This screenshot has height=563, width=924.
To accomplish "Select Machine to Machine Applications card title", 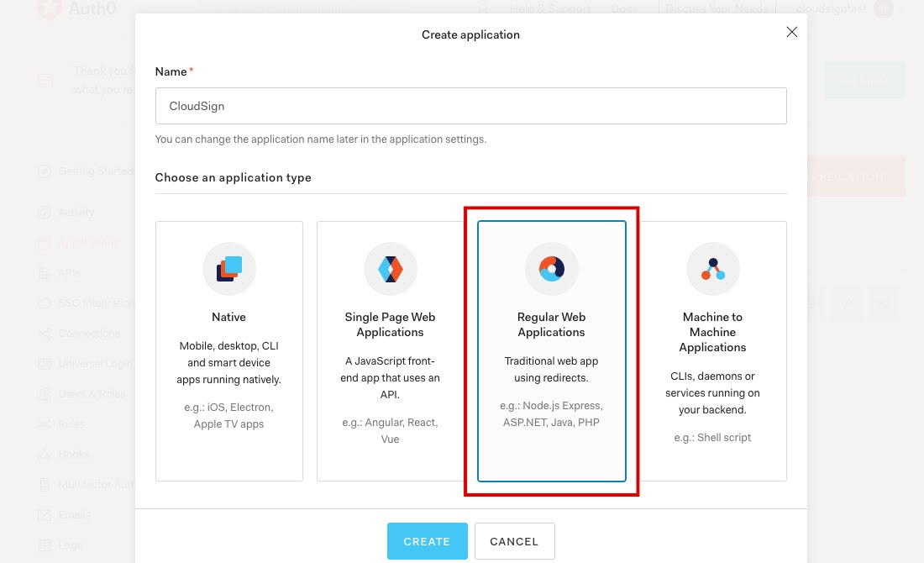I will [x=712, y=333].
